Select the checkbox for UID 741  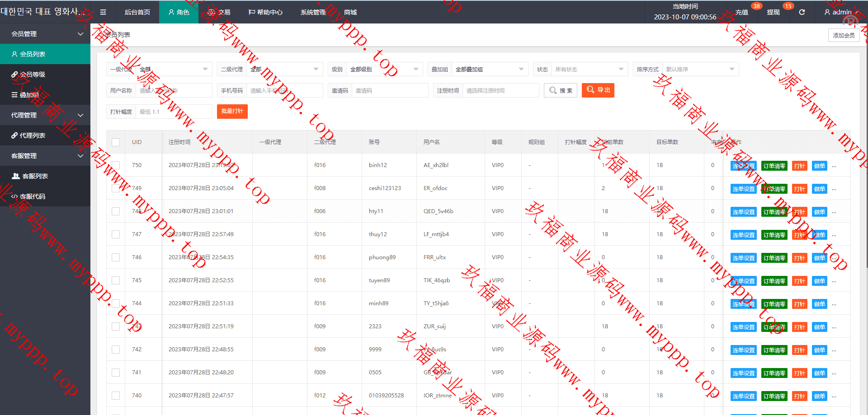[x=116, y=373]
